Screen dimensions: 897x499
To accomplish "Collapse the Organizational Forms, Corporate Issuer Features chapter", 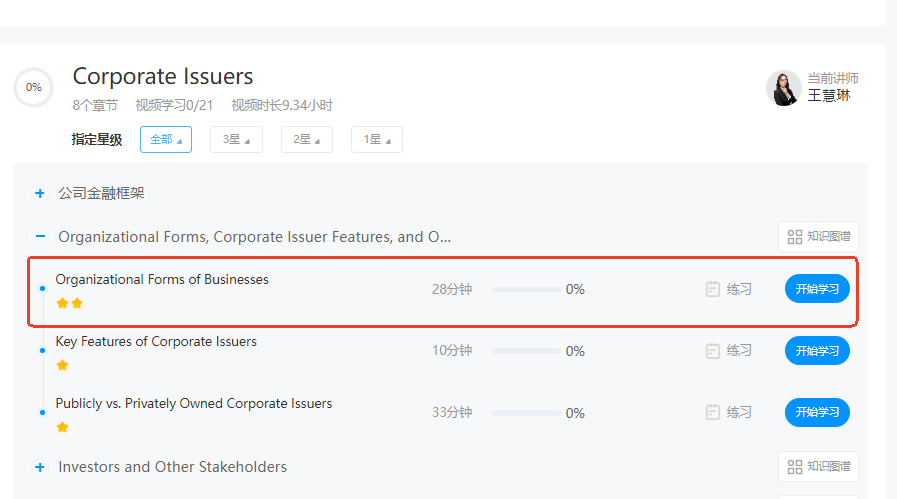I will [40, 237].
